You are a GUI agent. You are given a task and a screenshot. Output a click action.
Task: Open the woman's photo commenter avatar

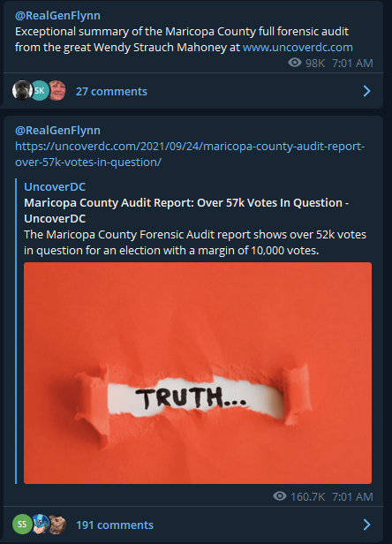pyautogui.click(x=57, y=91)
